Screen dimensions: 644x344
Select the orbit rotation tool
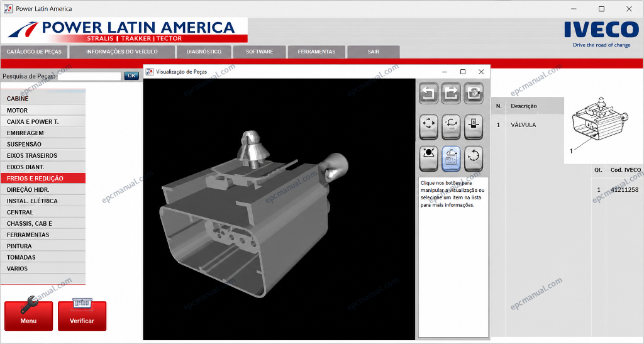451,125
